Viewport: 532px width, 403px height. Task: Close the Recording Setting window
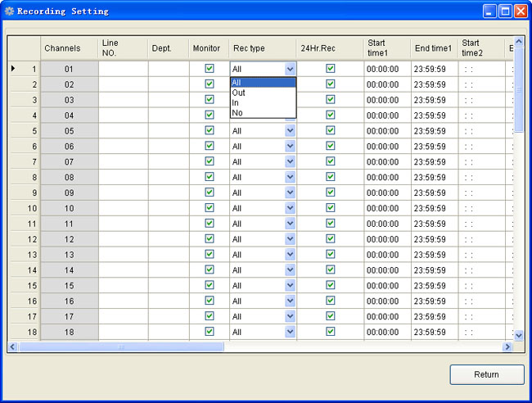tap(521, 11)
